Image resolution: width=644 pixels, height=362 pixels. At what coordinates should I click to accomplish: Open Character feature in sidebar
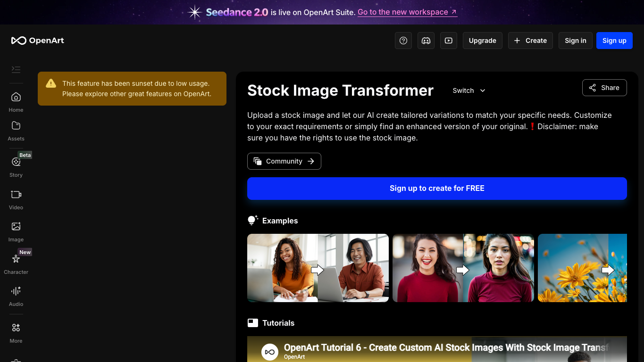click(x=16, y=264)
